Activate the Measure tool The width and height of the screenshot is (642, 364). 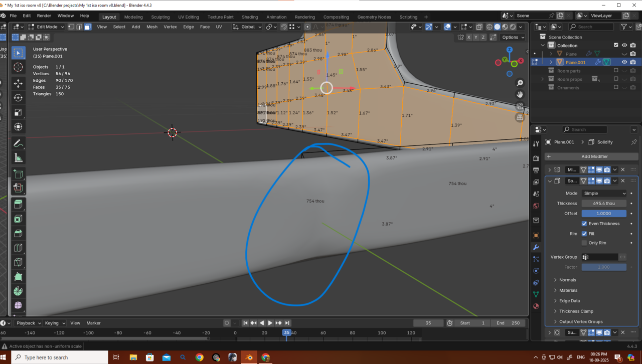pyautogui.click(x=18, y=158)
